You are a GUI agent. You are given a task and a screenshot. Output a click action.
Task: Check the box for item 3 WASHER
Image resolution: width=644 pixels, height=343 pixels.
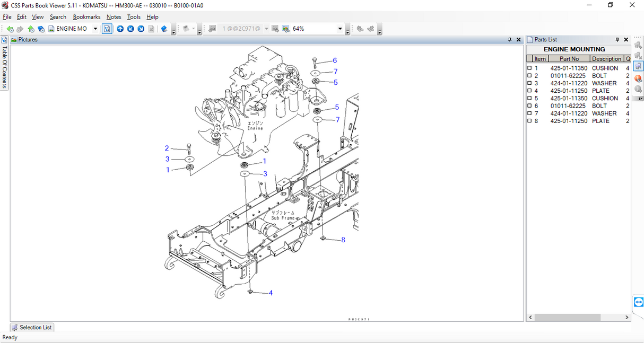529,83
